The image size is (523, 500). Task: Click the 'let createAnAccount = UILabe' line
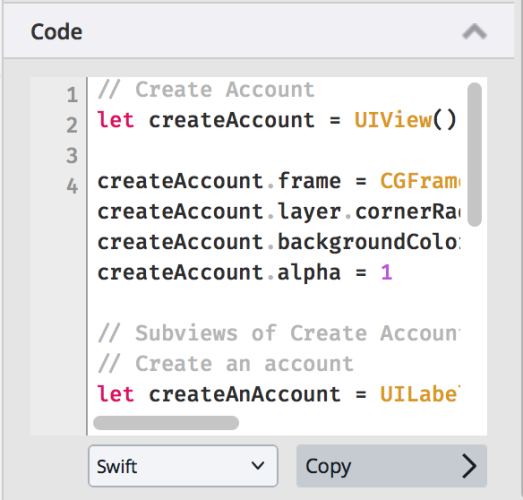click(279, 394)
